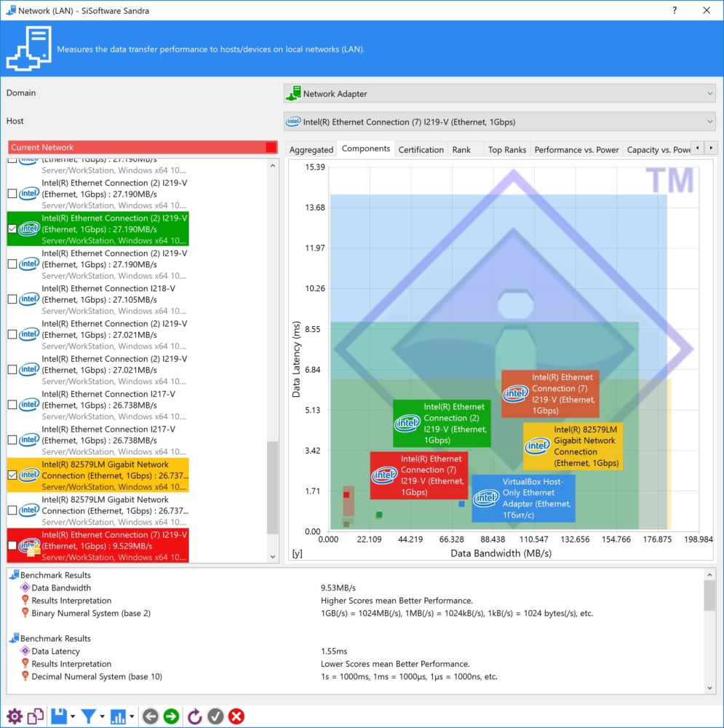724x728 pixels.
Task: Click the red swatch in Current Network bar
Action: click(x=271, y=147)
